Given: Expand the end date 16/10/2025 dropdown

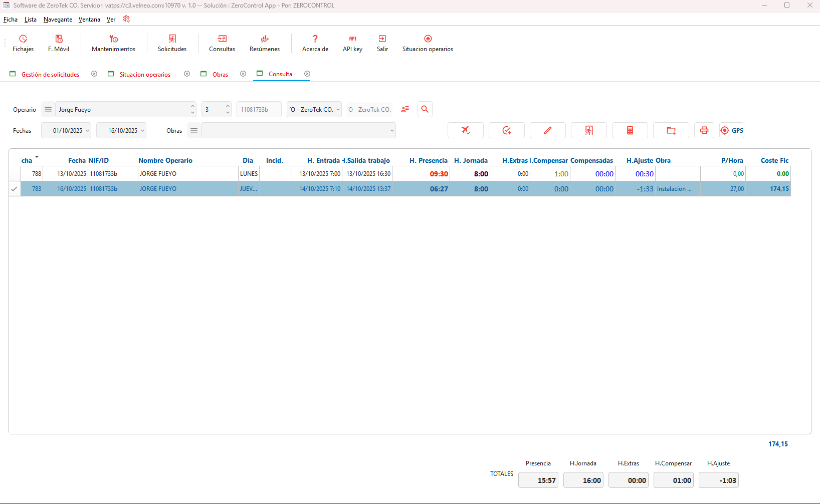Looking at the screenshot, I should coord(142,130).
